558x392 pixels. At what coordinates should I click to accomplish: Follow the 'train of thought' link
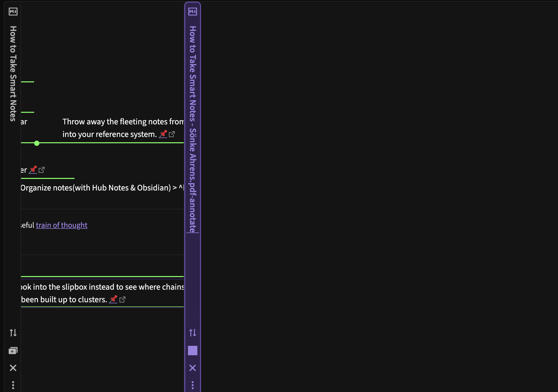(x=61, y=225)
